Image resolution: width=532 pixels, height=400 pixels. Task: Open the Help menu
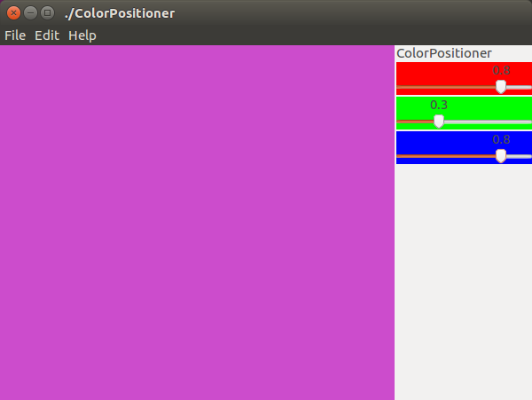(x=82, y=35)
